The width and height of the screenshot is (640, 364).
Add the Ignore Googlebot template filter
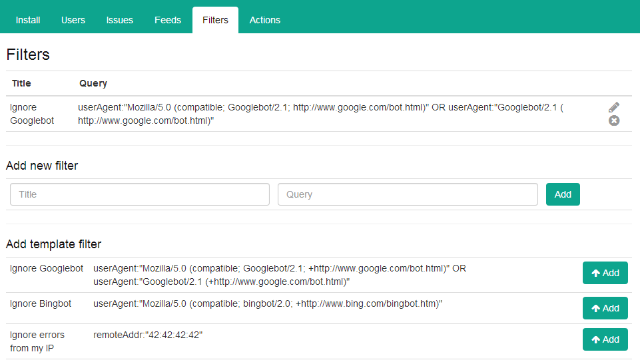point(605,273)
